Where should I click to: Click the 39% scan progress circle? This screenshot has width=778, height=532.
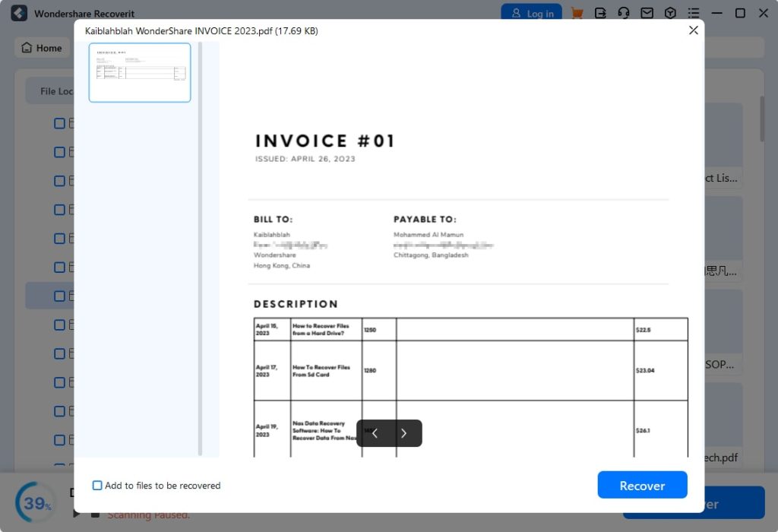pyautogui.click(x=36, y=502)
